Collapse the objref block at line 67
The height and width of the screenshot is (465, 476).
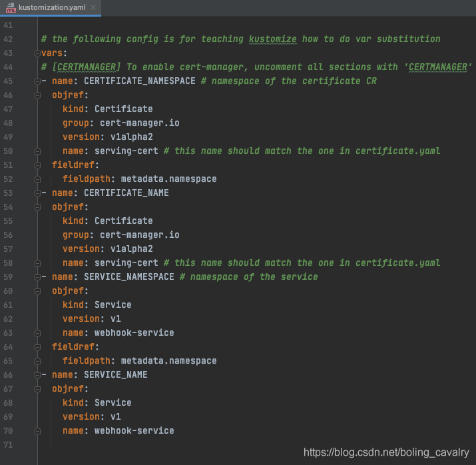coord(37,389)
